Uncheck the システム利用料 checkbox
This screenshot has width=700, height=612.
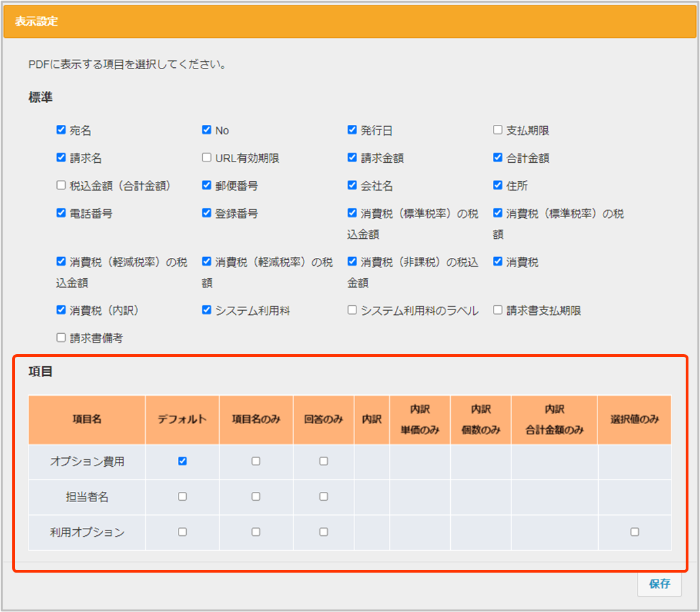pos(206,310)
